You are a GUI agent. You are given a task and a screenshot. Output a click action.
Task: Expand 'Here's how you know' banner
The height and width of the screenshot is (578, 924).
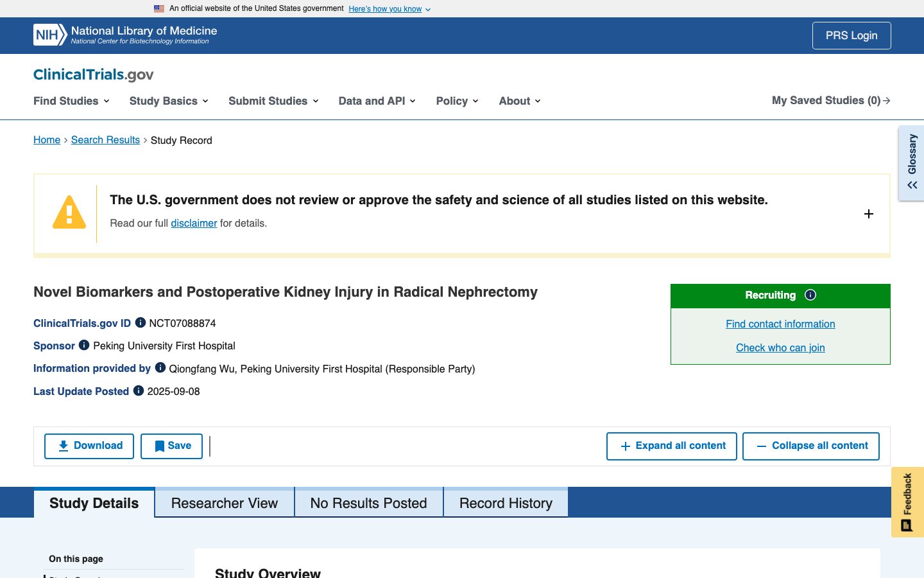[x=389, y=9]
